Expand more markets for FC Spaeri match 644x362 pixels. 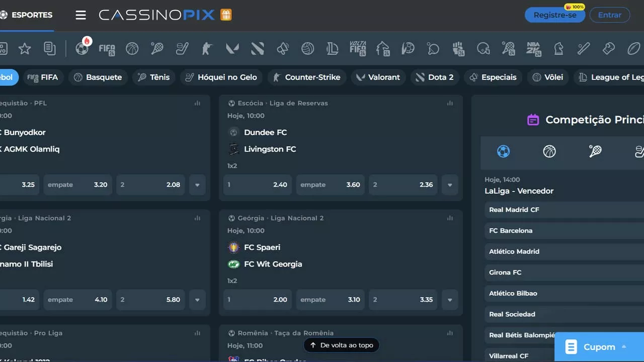450,300
